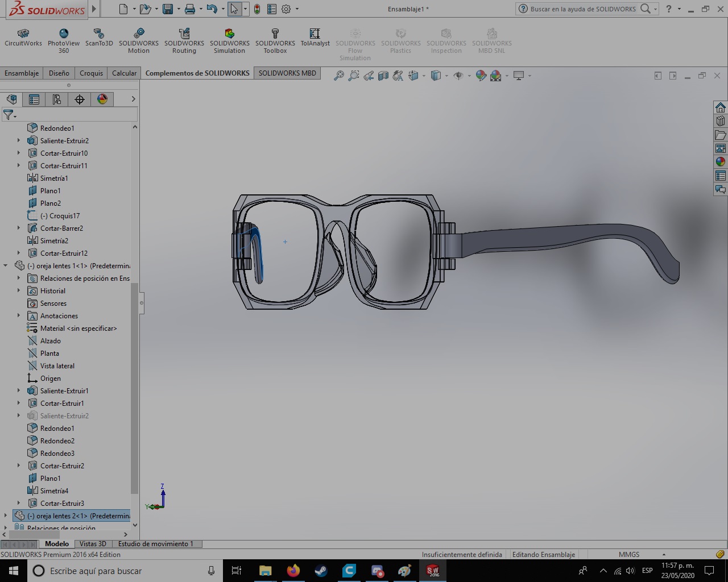Select the Simetría4 feature
This screenshot has height=582, width=728.
[54, 491]
